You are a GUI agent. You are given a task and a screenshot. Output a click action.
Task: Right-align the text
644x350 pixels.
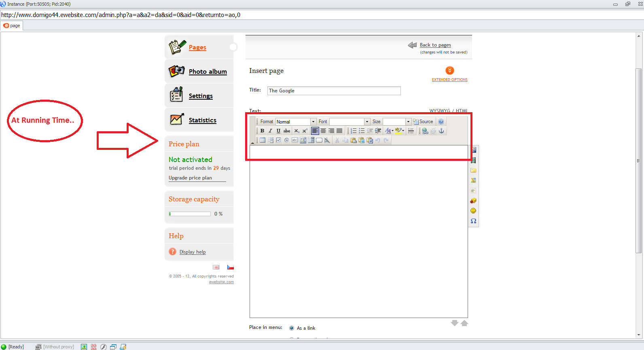click(331, 131)
